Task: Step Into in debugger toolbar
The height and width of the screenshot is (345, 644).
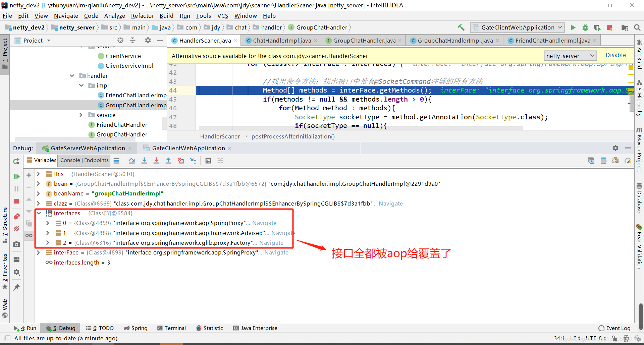Action: [x=144, y=161]
